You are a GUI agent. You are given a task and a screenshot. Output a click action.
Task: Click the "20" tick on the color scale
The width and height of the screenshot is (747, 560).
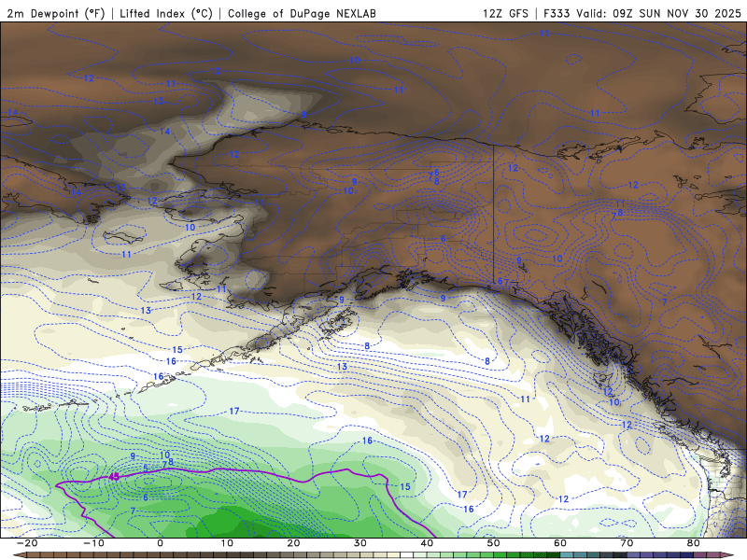point(293,543)
